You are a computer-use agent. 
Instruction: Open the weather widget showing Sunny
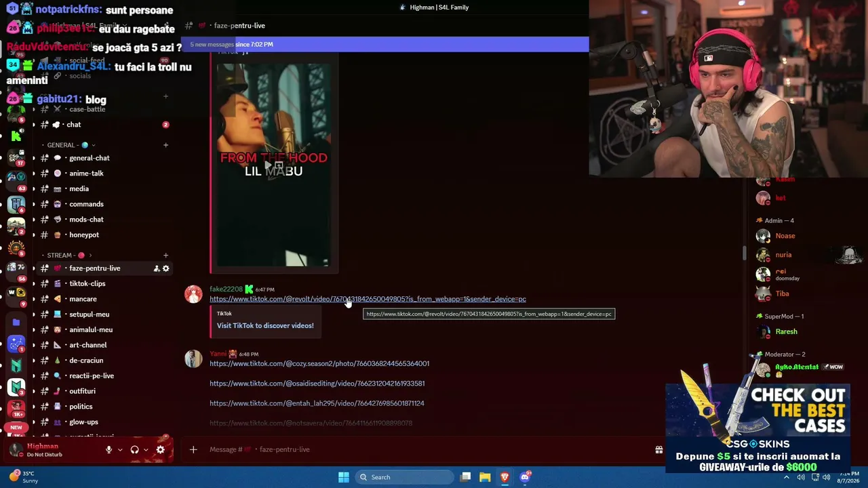click(24, 477)
